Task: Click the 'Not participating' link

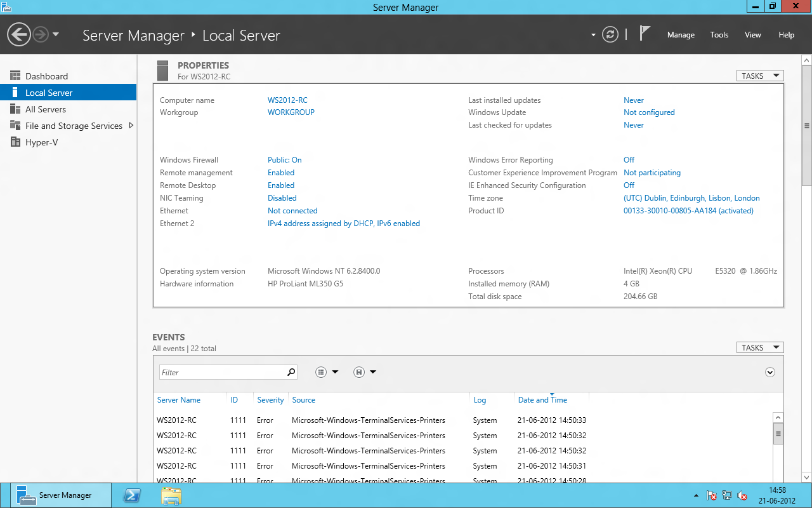Action: coord(652,173)
